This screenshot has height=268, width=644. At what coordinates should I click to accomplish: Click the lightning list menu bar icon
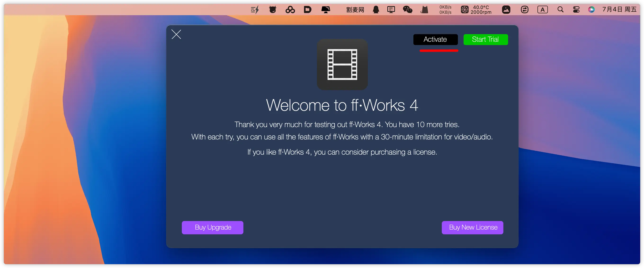(255, 10)
